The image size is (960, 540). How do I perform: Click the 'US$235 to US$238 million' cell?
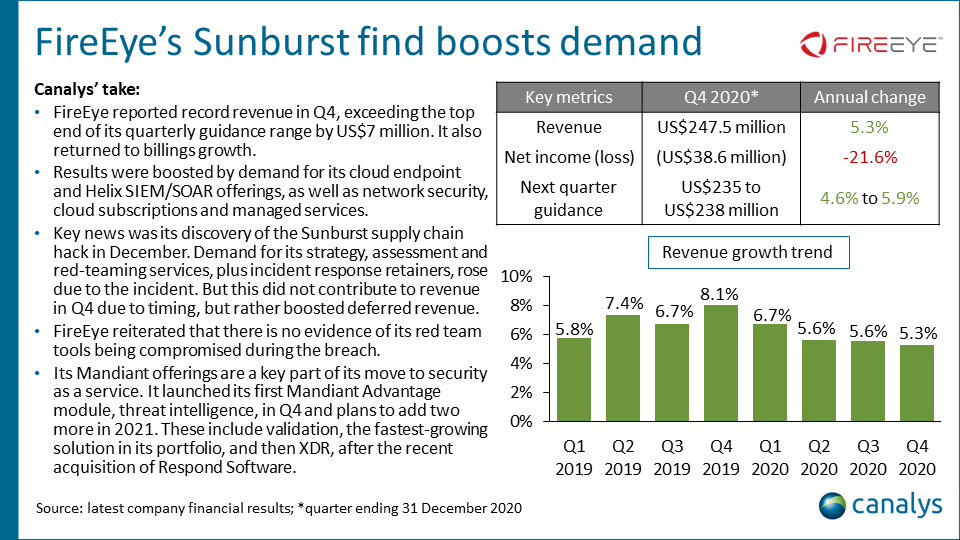click(721, 198)
